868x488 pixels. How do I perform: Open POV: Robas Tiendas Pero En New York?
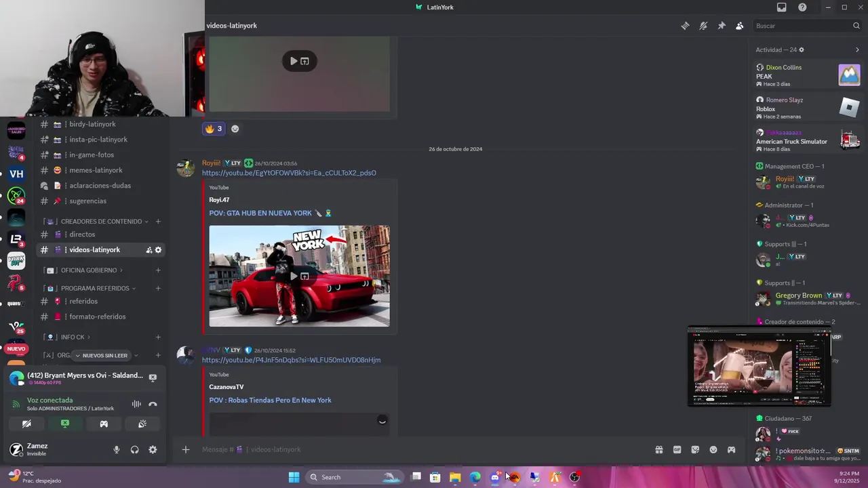[270, 400]
